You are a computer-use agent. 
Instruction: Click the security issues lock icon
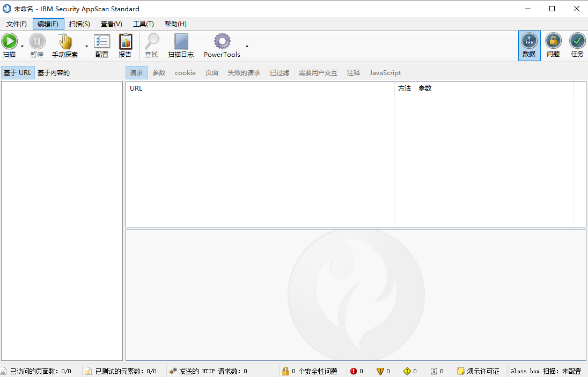285,371
